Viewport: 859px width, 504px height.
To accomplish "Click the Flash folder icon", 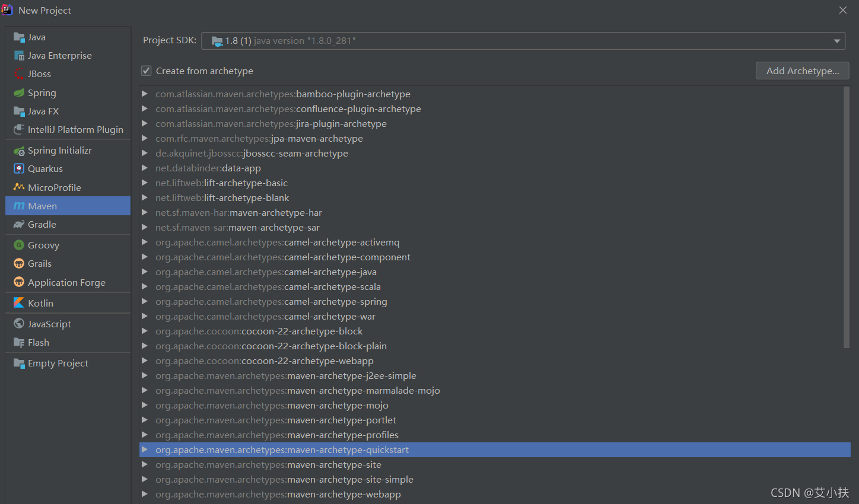I will click(x=19, y=343).
